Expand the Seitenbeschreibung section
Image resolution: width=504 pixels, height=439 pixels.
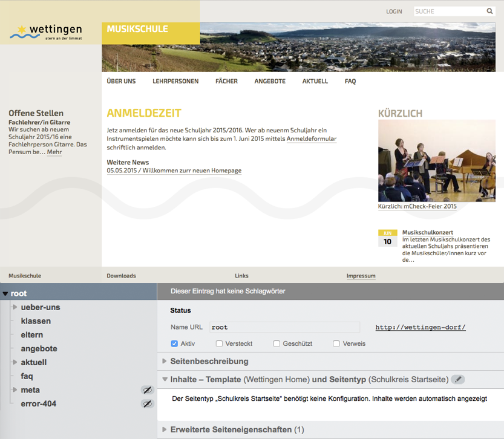click(164, 361)
